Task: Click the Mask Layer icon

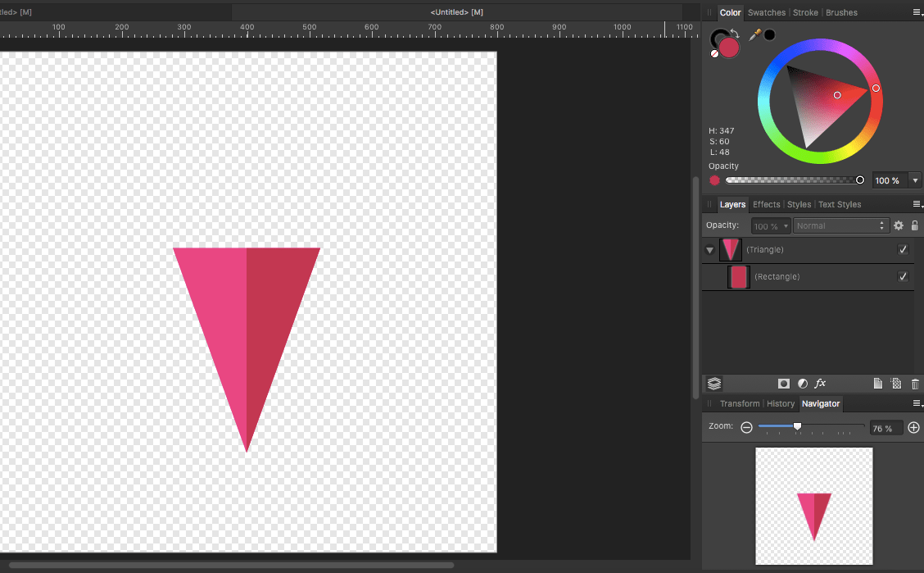Action: [x=784, y=383]
